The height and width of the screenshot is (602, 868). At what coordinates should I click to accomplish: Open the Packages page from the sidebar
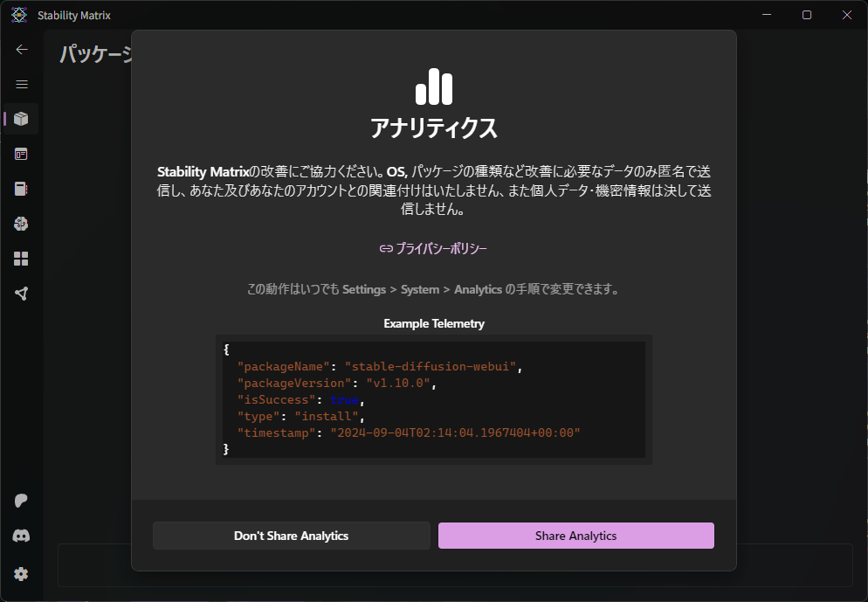pyautogui.click(x=22, y=119)
